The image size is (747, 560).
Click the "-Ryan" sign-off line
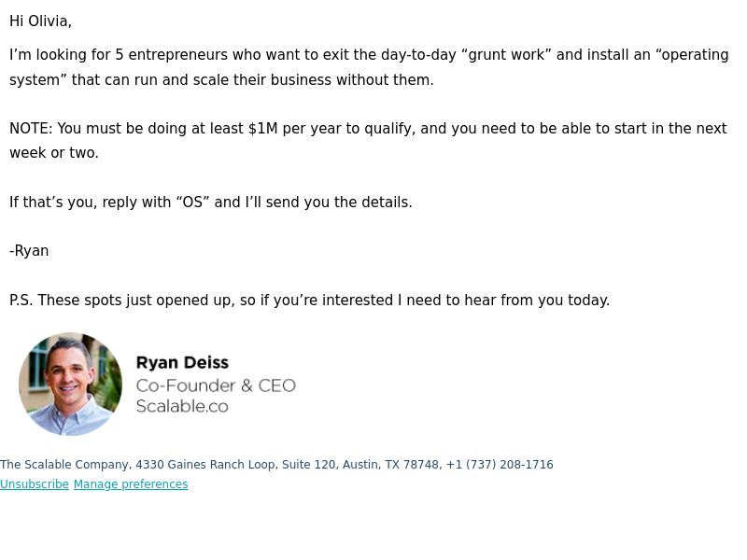tap(29, 251)
